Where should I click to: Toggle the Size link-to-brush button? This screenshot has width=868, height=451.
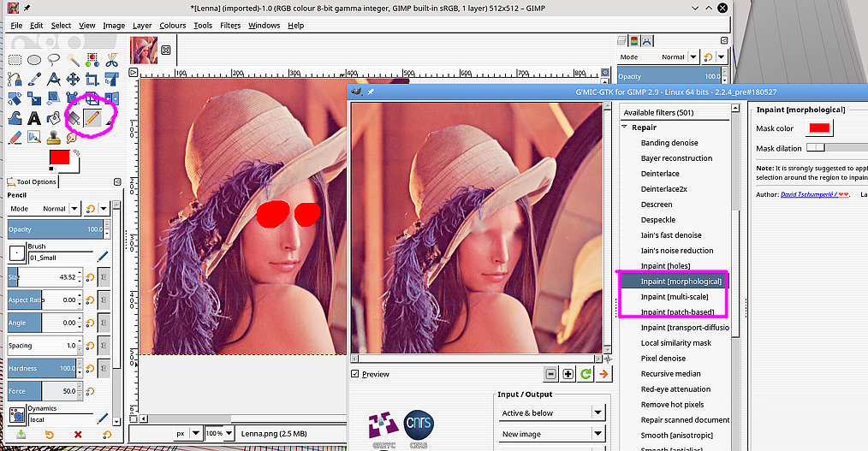pyautogui.click(x=104, y=276)
